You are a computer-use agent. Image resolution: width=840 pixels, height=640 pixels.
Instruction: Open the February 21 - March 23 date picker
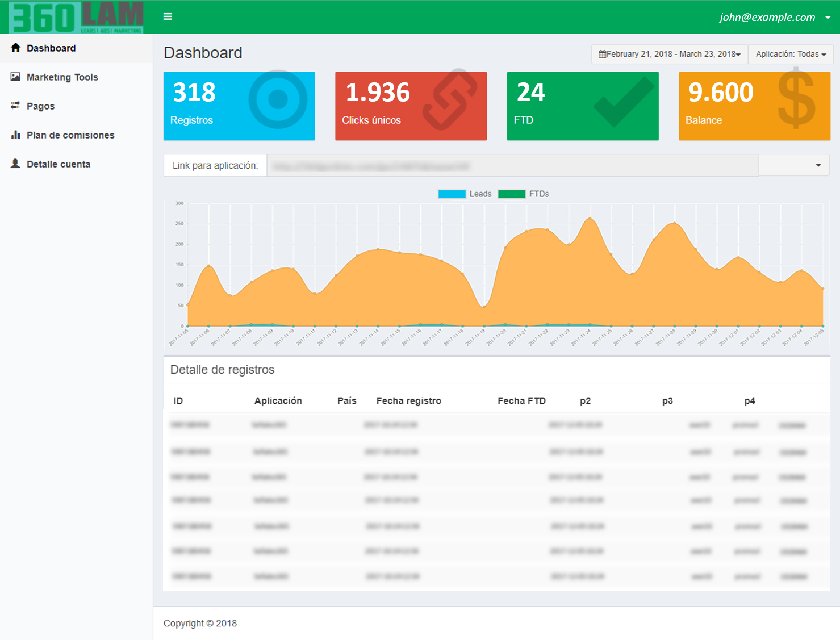point(670,54)
